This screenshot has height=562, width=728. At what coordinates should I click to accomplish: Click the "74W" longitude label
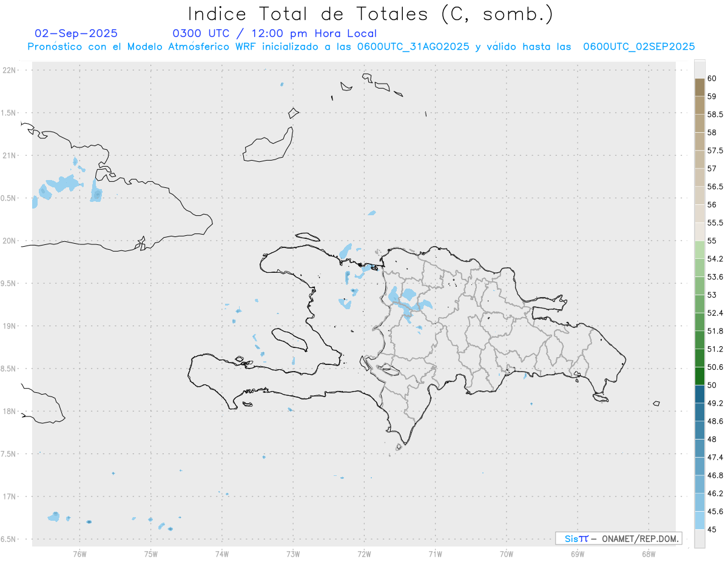[x=221, y=554]
